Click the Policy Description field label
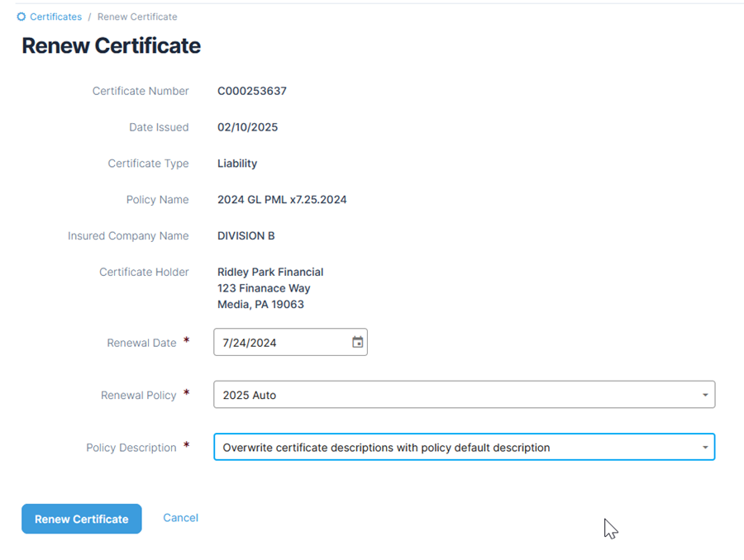Viewport: 744px width, 560px height. [131, 448]
